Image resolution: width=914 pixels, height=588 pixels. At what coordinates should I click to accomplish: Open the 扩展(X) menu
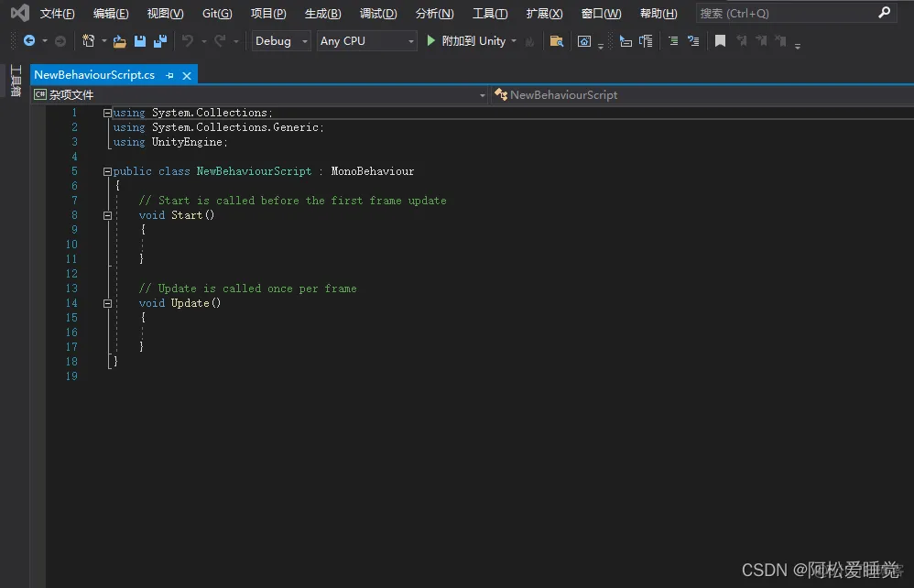click(544, 13)
